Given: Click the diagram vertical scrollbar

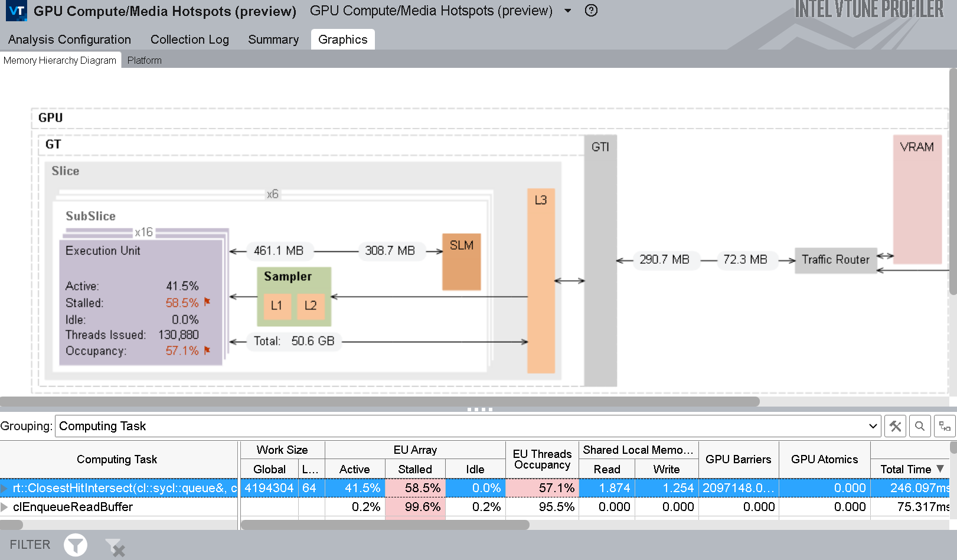Looking at the screenshot, I should (953, 182).
